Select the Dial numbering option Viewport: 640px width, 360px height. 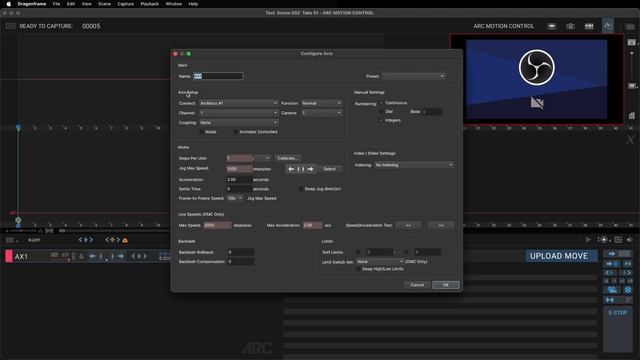tap(382, 111)
